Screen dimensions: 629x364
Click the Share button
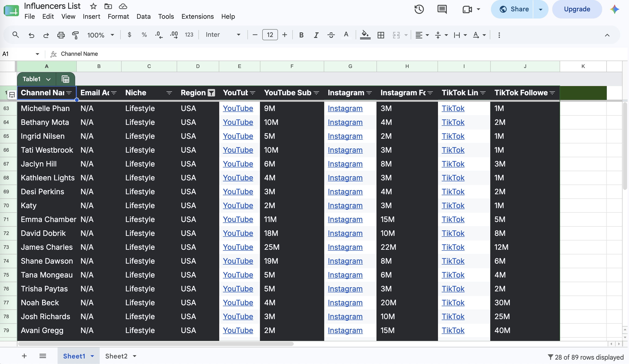click(512, 9)
